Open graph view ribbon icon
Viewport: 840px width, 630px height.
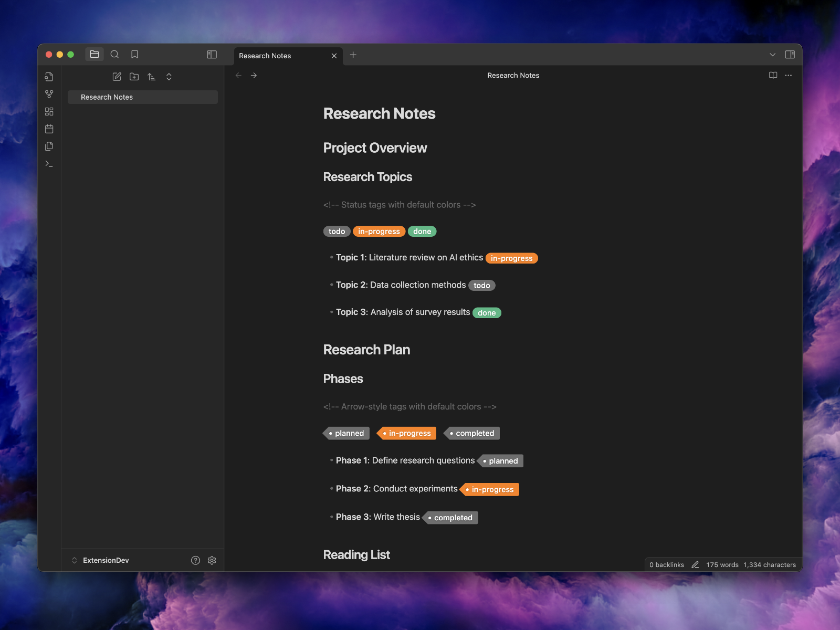pos(49,94)
